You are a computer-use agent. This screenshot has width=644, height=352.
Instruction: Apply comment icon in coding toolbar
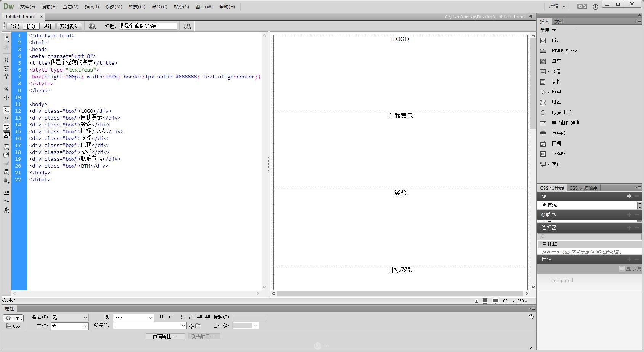(x=6, y=147)
